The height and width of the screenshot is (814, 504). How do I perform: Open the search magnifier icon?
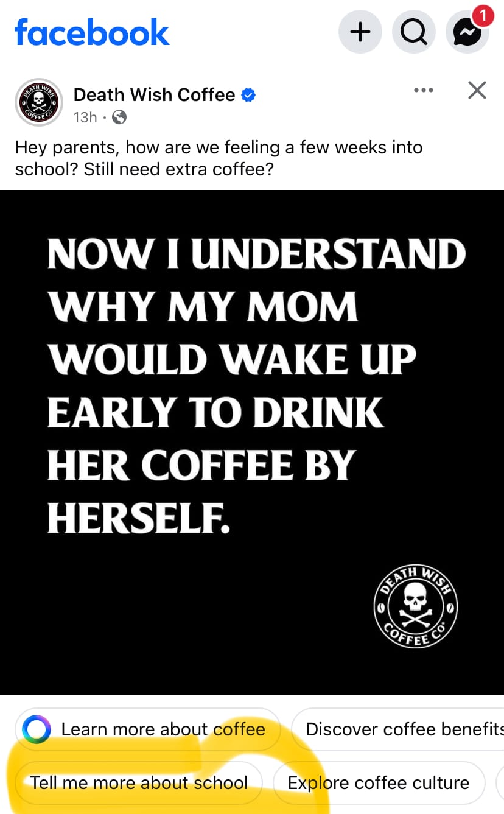414,32
